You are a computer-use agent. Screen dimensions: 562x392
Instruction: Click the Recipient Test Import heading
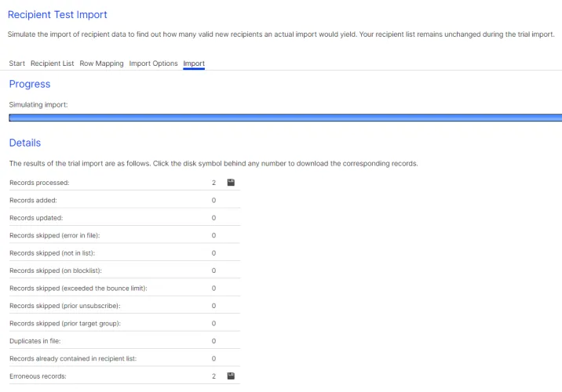click(57, 15)
